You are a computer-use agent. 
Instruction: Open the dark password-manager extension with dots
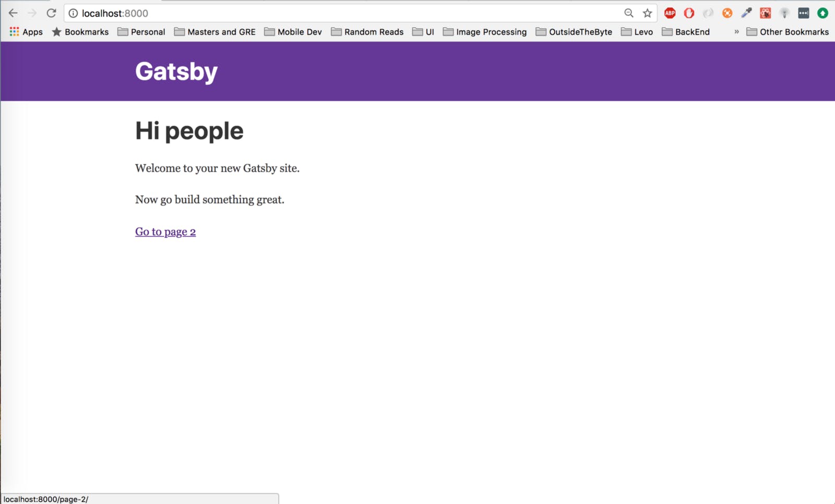(802, 13)
